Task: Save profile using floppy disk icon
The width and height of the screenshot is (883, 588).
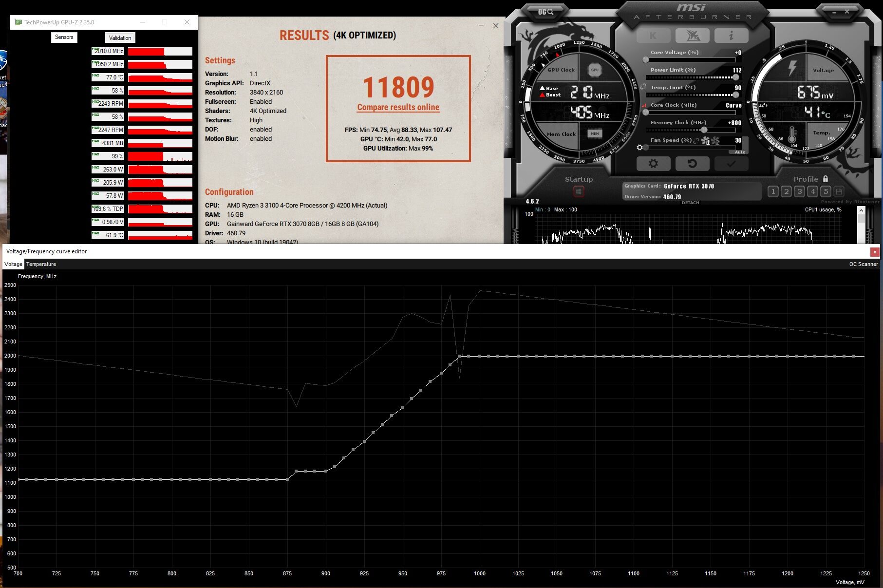Action: 839,191
